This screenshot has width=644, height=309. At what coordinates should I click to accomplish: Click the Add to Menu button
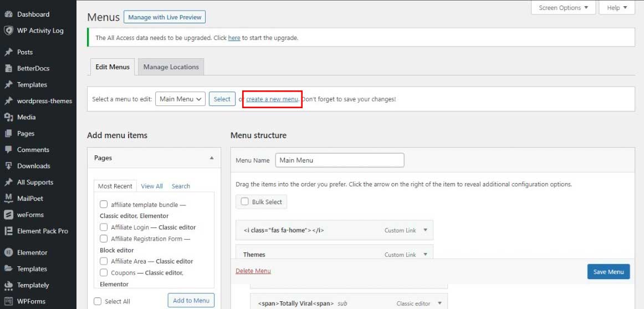coord(191,300)
